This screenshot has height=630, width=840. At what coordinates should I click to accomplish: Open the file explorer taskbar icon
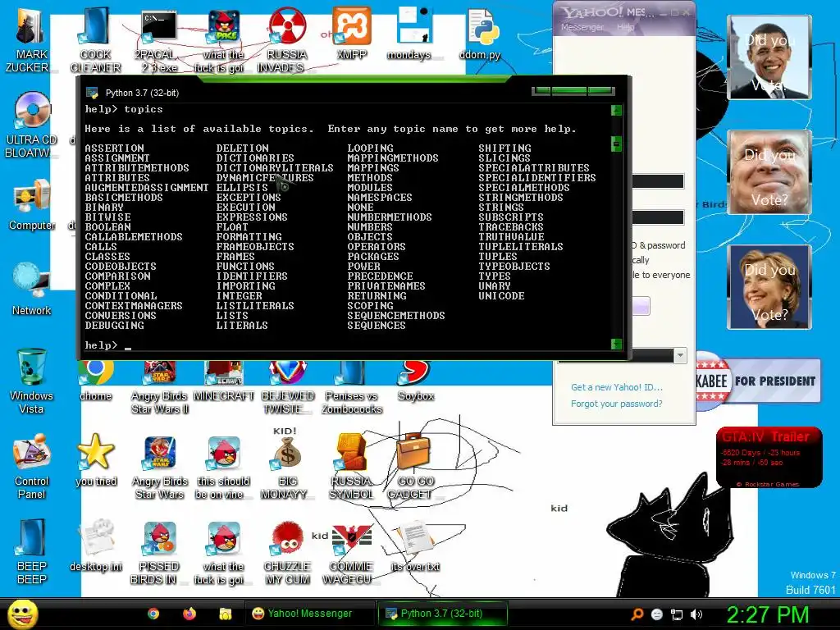(x=225, y=614)
